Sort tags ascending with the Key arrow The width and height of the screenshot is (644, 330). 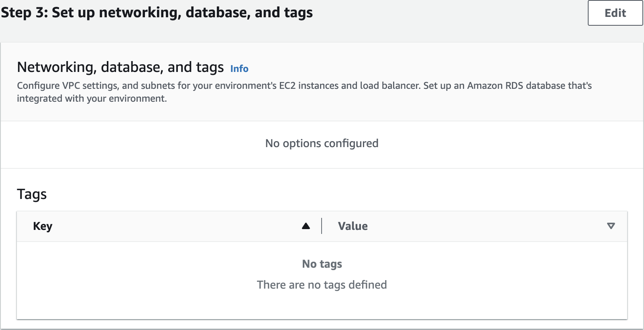pos(306,226)
